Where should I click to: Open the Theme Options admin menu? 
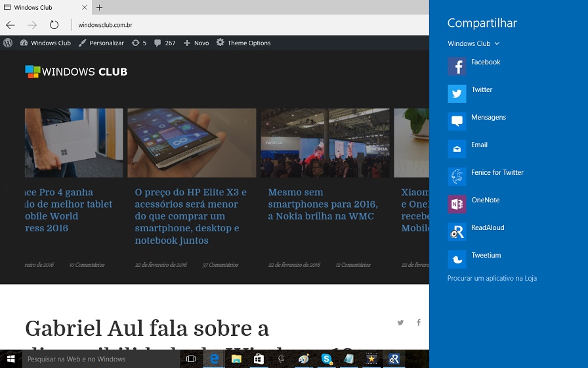click(243, 43)
